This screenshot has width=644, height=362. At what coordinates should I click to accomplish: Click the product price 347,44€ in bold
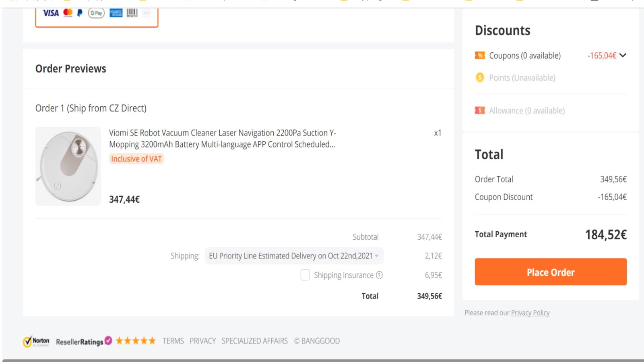tap(124, 200)
